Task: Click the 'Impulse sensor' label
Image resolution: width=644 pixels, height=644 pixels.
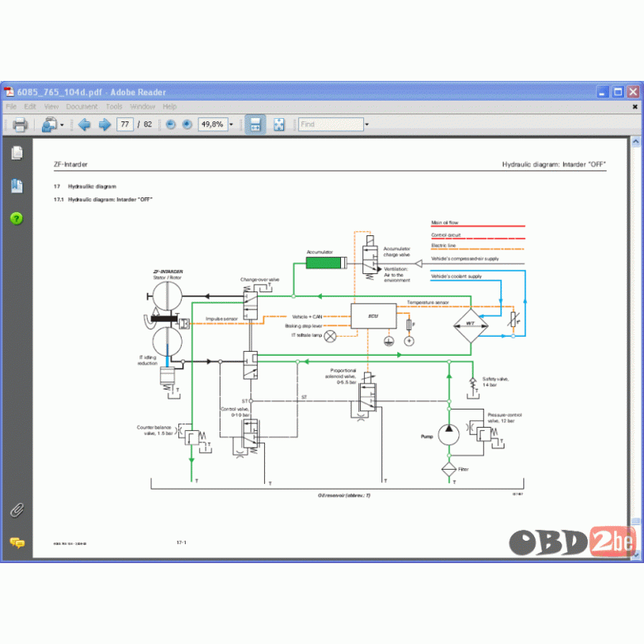Action: (x=221, y=319)
